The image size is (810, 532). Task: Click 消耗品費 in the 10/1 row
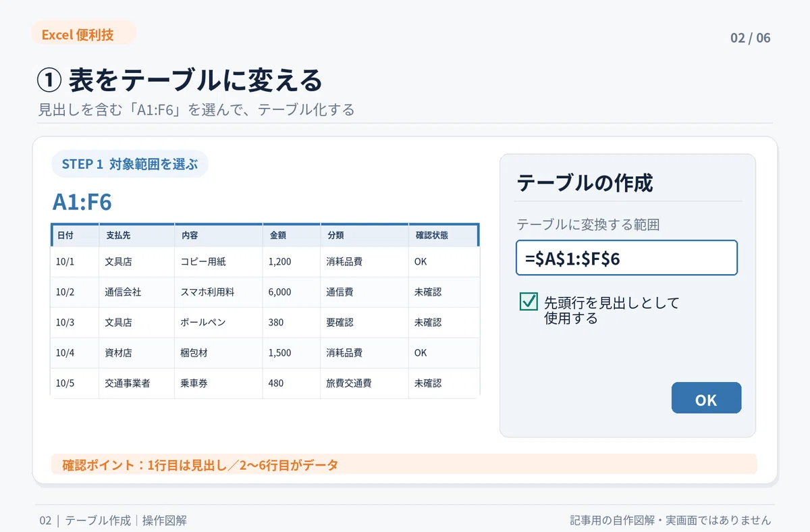click(364, 262)
